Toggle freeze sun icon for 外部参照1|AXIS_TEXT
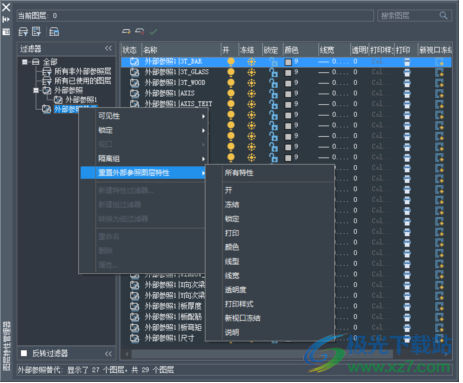The width and height of the screenshot is (463, 383). [x=251, y=104]
